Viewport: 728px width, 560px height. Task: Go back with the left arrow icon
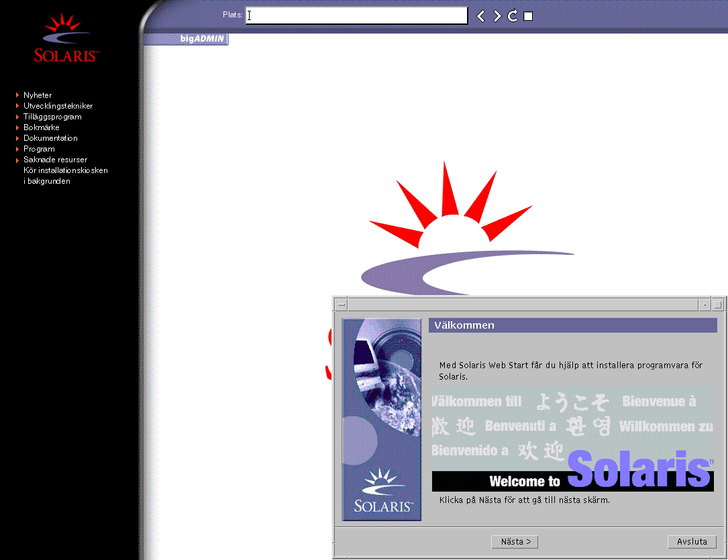tap(481, 16)
